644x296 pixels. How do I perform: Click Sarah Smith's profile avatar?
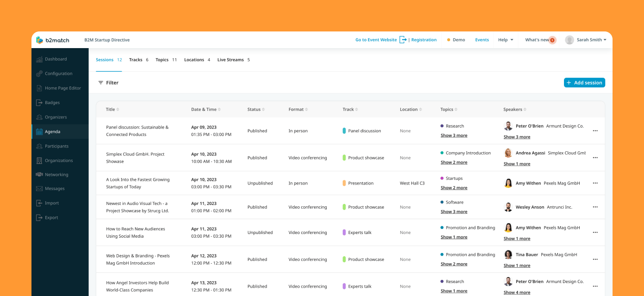(x=570, y=40)
